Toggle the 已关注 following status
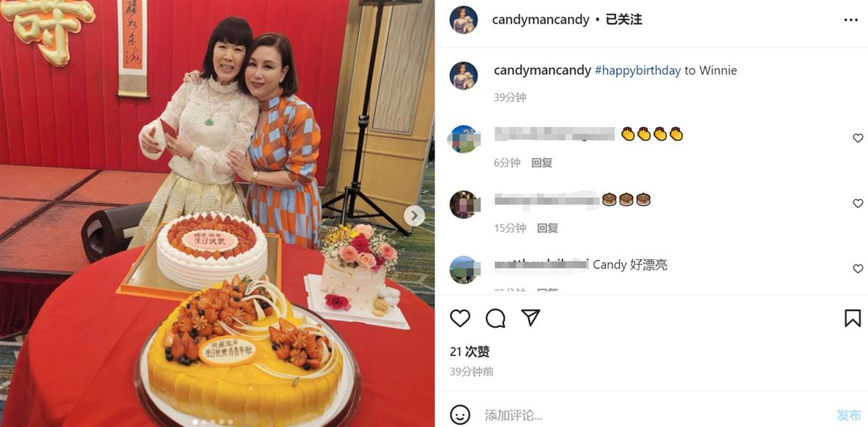Viewport: 868px width, 427px height. click(x=624, y=20)
